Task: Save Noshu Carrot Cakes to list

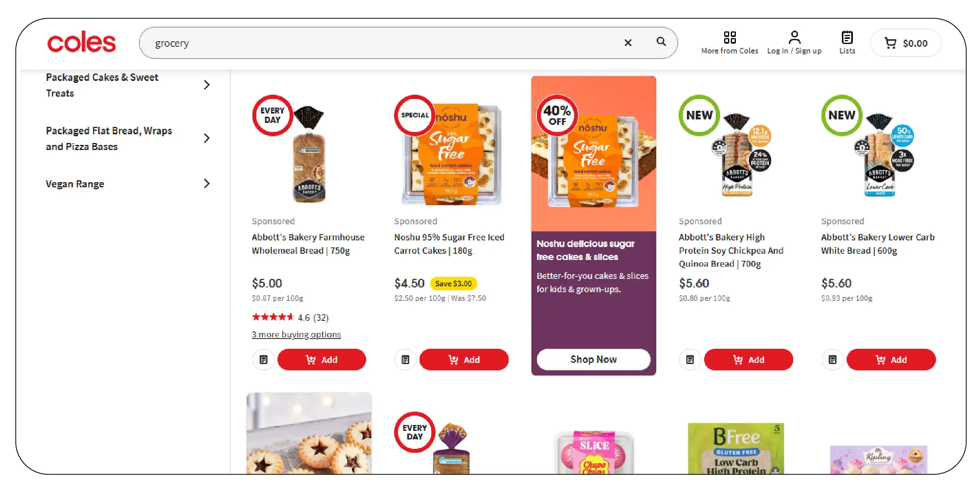Action: tap(405, 359)
